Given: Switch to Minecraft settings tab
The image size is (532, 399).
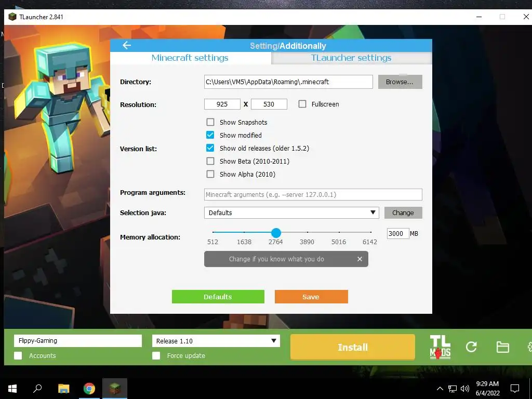Looking at the screenshot, I should pyautogui.click(x=190, y=58).
